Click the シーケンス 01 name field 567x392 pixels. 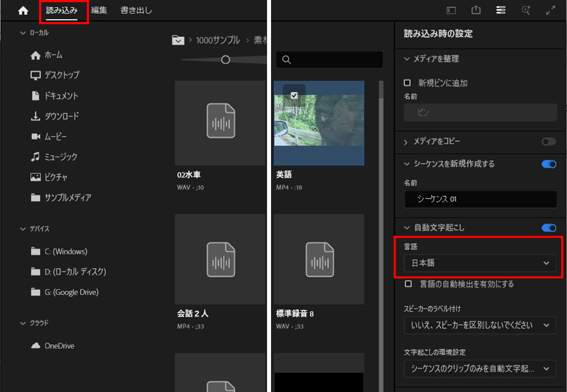point(480,199)
